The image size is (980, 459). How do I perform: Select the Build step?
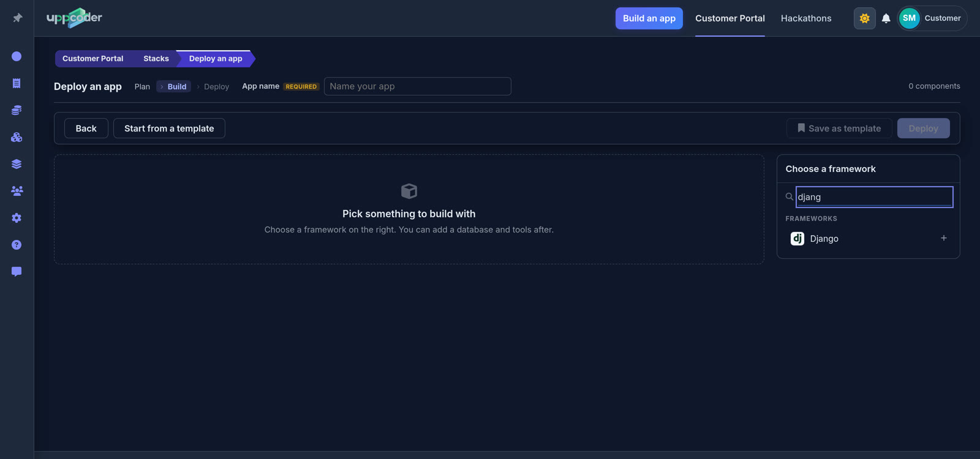(174, 87)
